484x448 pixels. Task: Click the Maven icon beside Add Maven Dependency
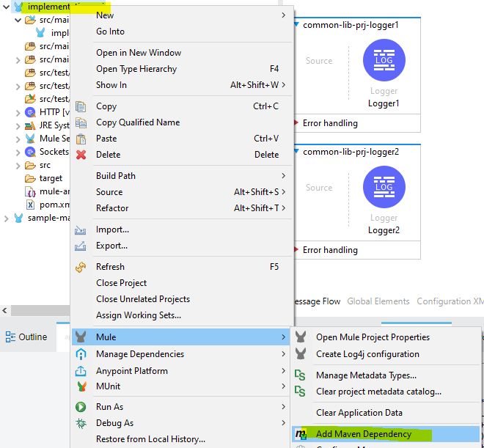tap(301, 434)
